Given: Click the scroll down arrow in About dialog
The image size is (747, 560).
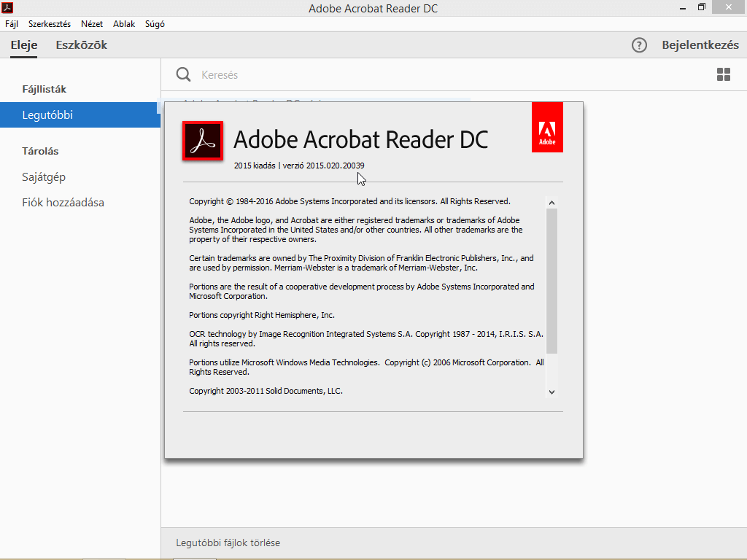Looking at the screenshot, I should (551, 392).
